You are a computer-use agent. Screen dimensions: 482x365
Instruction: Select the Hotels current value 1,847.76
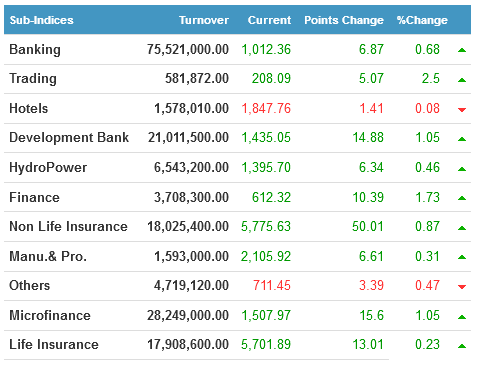click(x=266, y=109)
